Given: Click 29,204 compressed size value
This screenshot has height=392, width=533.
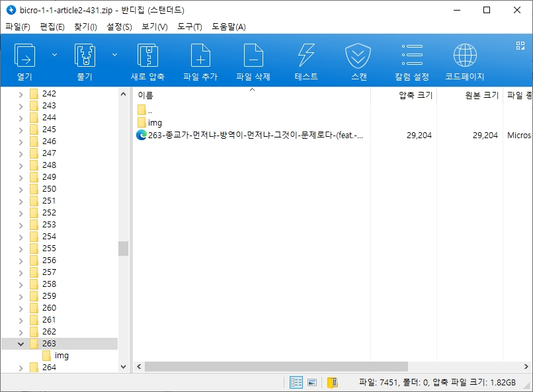Looking at the screenshot, I should 419,136.
